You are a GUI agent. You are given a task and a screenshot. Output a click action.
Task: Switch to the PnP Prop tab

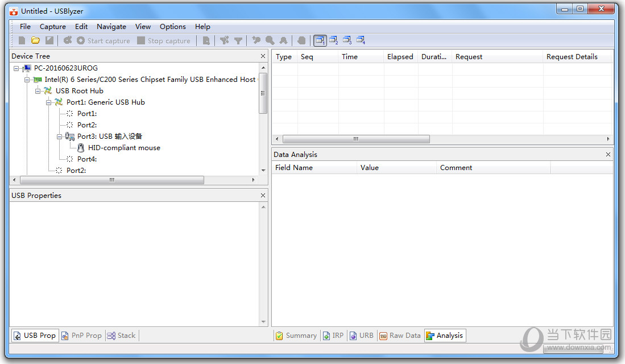(82, 336)
